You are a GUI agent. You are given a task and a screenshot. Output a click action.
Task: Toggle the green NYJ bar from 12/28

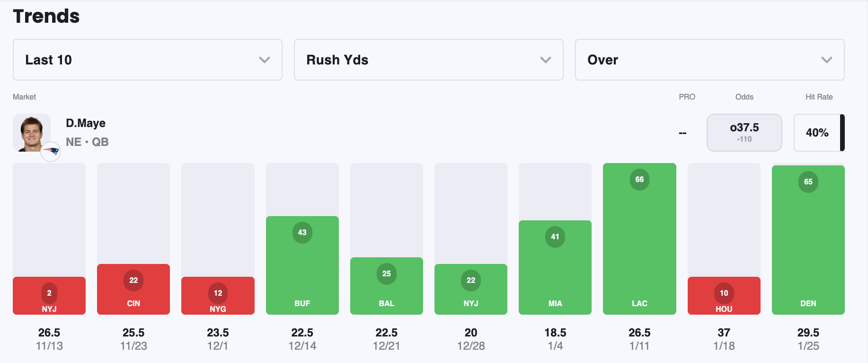tap(471, 289)
